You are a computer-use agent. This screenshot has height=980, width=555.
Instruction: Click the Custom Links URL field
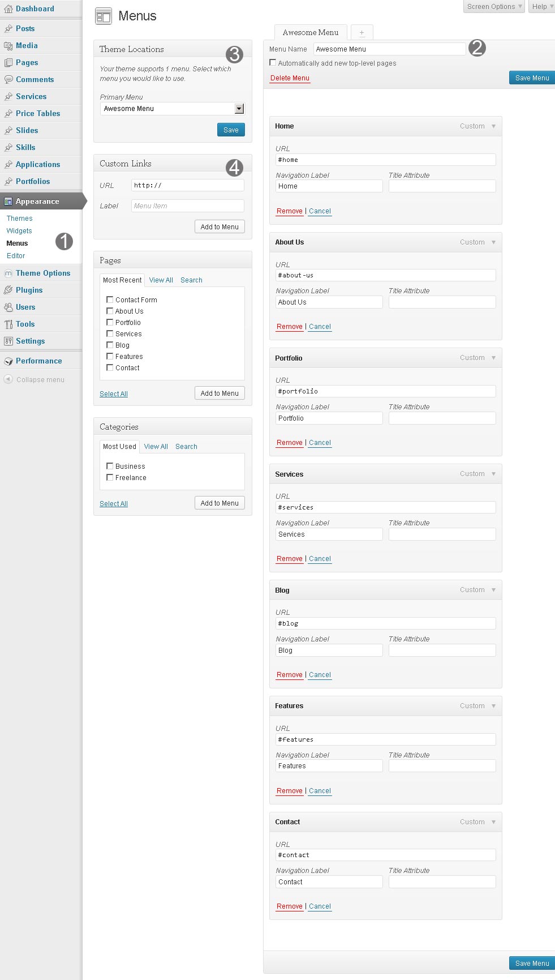(188, 185)
